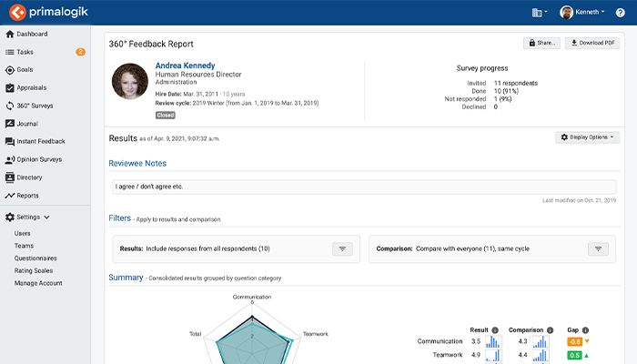Click Kenneth's profile avatar
This screenshot has height=364, width=637.
pos(566,12)
